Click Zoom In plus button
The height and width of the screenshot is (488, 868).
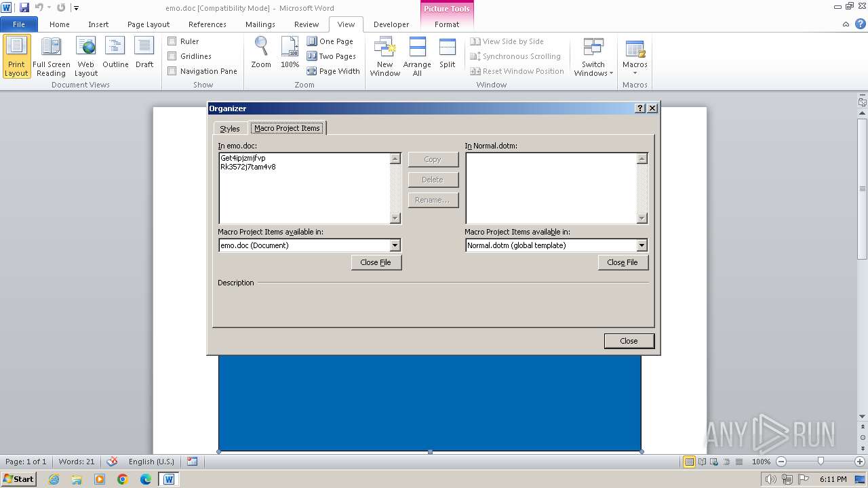(x=860, y=462)
